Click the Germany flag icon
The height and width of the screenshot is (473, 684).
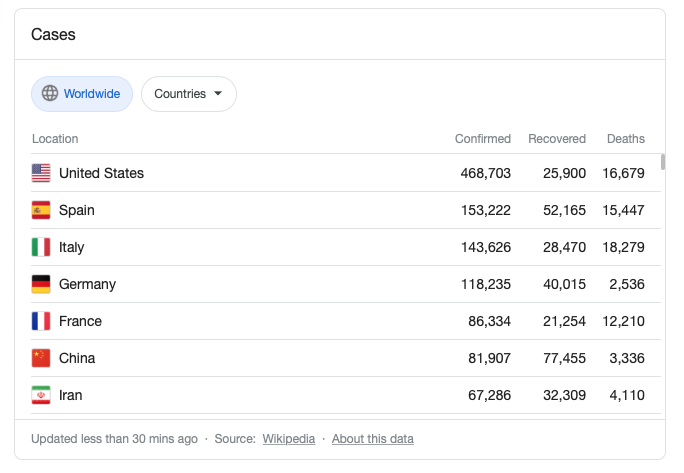(x=41, y=284)
